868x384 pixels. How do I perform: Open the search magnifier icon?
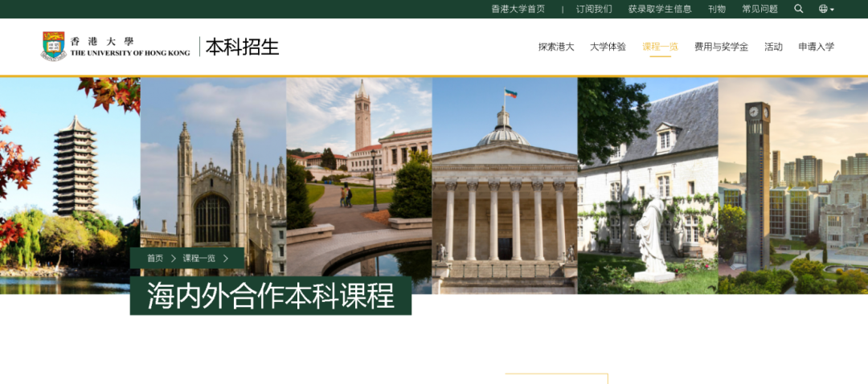pos(798,9)
